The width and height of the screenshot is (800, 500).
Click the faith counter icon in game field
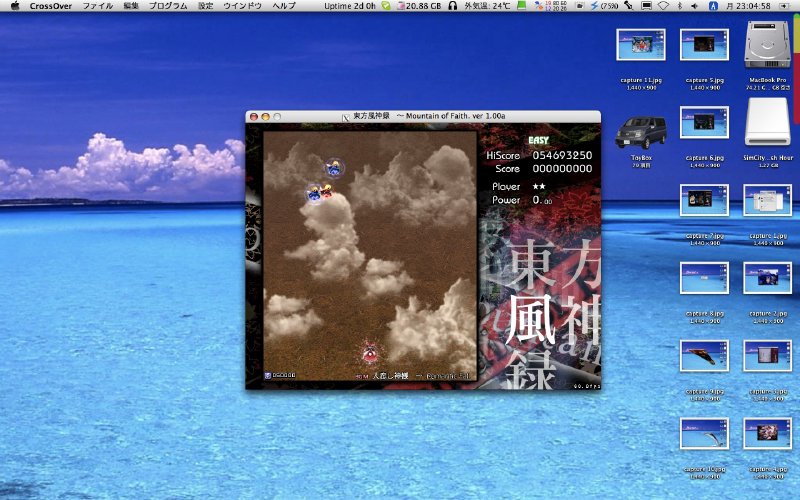(267, 376)
